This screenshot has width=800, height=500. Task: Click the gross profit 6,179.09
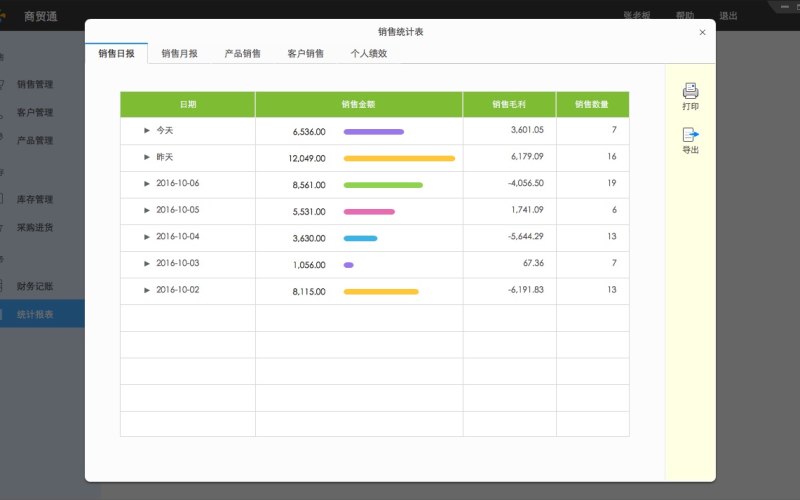pos(527,156)
